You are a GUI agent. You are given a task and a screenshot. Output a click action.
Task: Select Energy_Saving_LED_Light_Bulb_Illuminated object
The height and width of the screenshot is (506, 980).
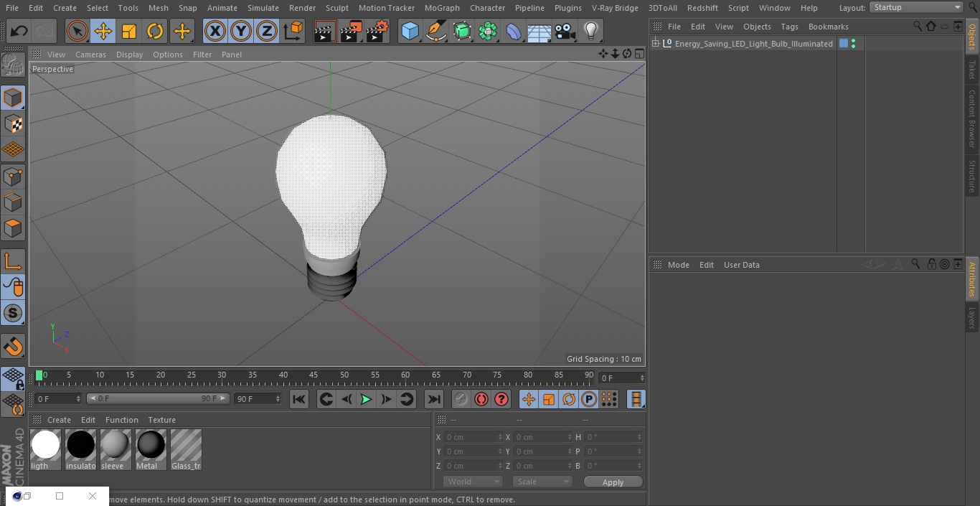pyautogui.click(x=753, y=44)
